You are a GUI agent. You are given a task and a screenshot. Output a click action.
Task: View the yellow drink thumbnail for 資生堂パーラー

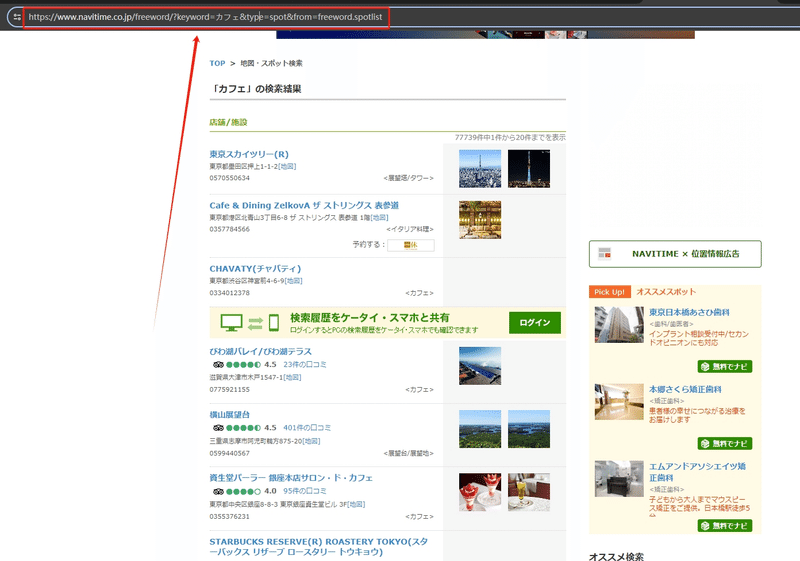pyautogui.click(x=529, y=493)
